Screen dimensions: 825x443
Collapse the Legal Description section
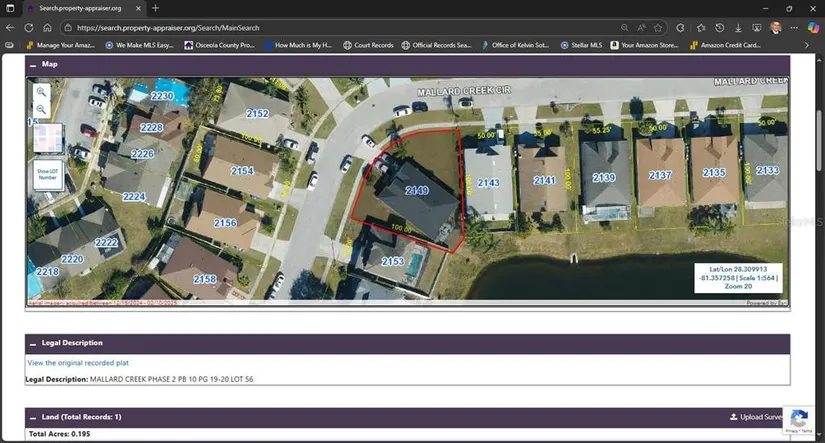(33, 343)
